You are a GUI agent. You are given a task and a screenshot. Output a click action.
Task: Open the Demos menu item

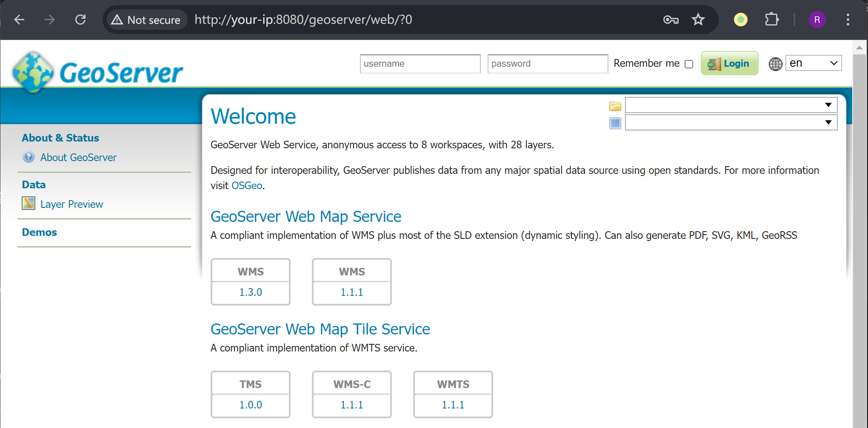coord(39,232)
